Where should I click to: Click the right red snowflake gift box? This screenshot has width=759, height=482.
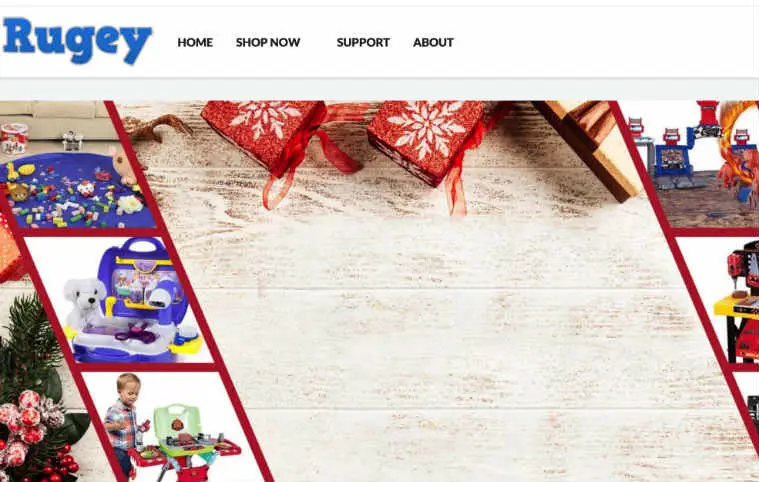pos(426,140)
